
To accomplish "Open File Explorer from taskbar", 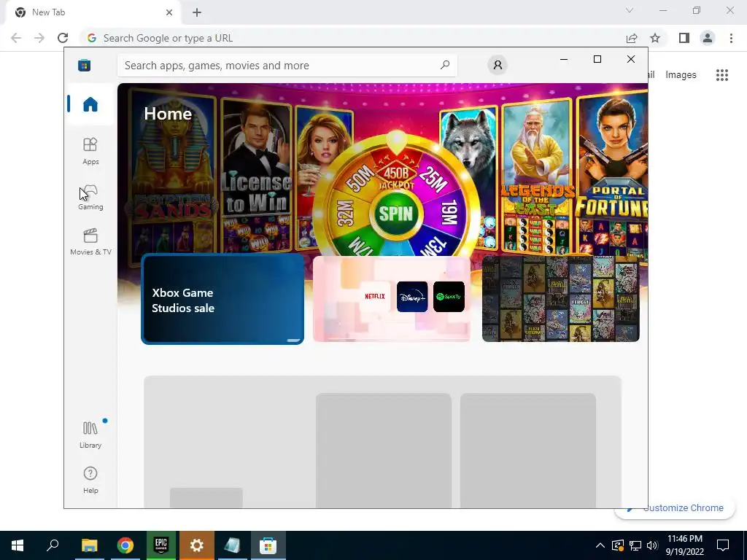I will pyautogui.click(x=89, y=545).
